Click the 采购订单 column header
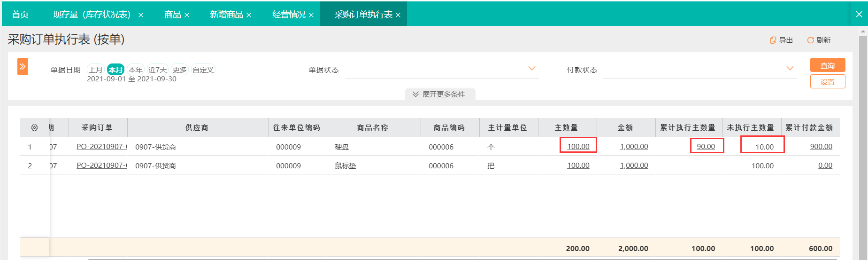868x260 pixels. [x=98, y=127]
